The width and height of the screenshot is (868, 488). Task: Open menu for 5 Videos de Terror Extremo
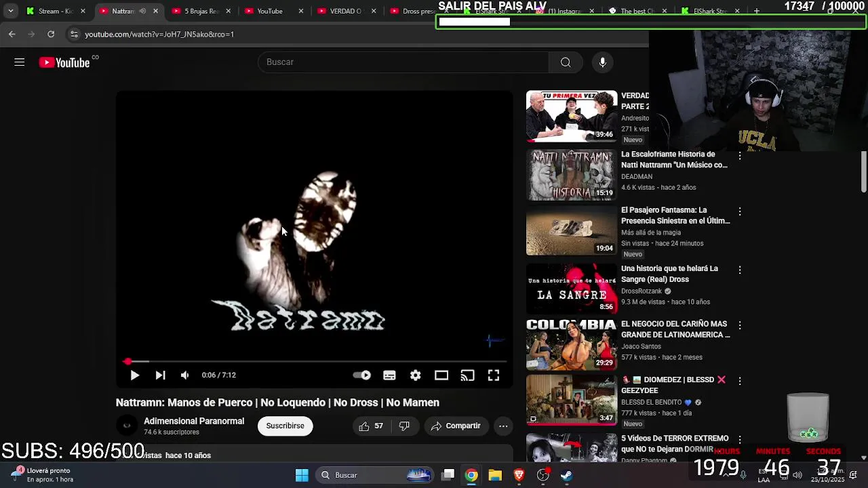pos(740,439)
